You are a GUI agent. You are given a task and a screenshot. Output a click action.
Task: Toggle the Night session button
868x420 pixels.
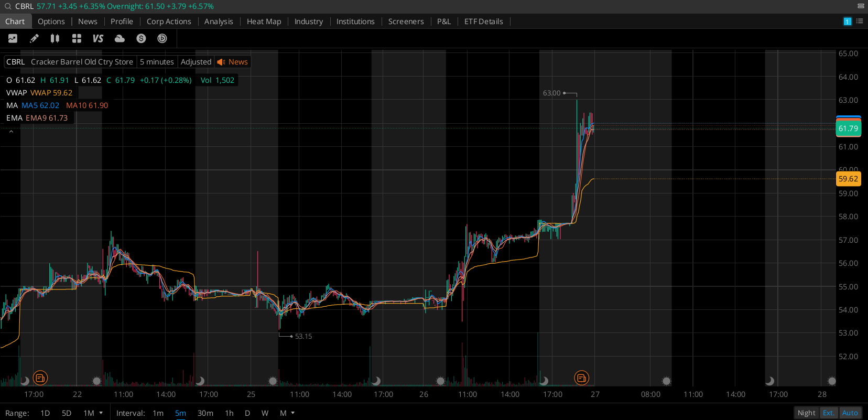point(806,413)
